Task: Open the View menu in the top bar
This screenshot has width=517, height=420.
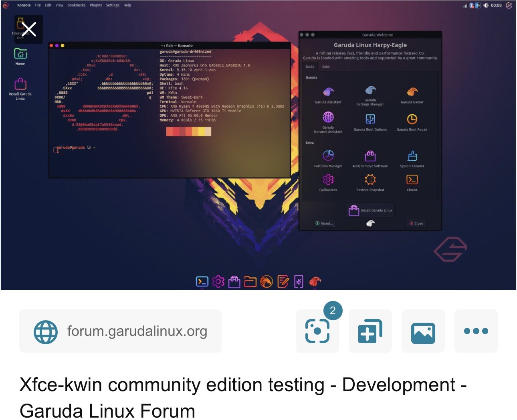Action: (59, 5)
